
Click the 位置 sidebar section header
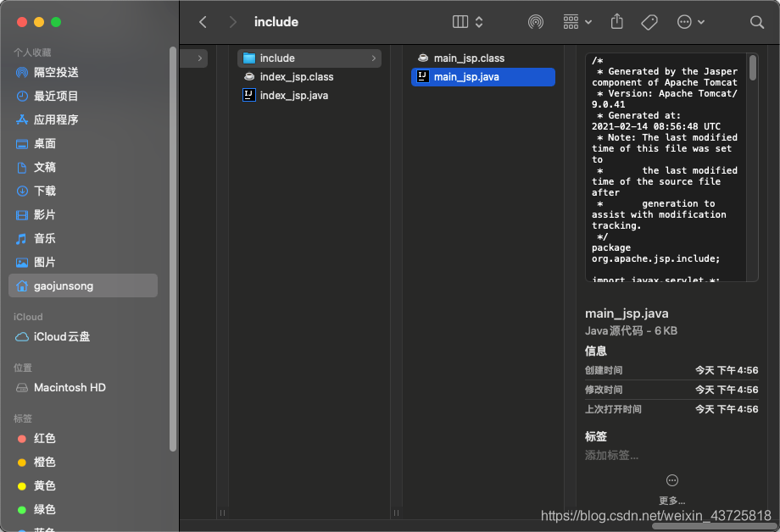coord(23,368)
